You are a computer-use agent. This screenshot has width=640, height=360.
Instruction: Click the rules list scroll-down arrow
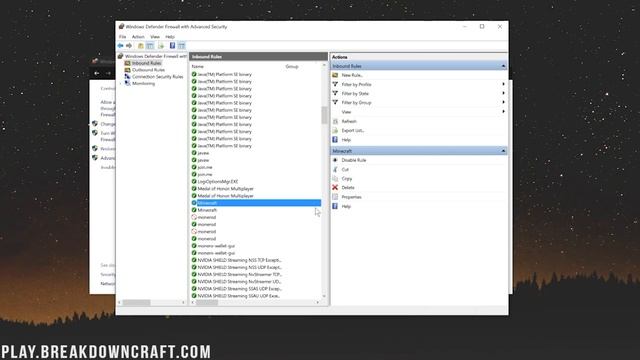(x=324, y=296)
